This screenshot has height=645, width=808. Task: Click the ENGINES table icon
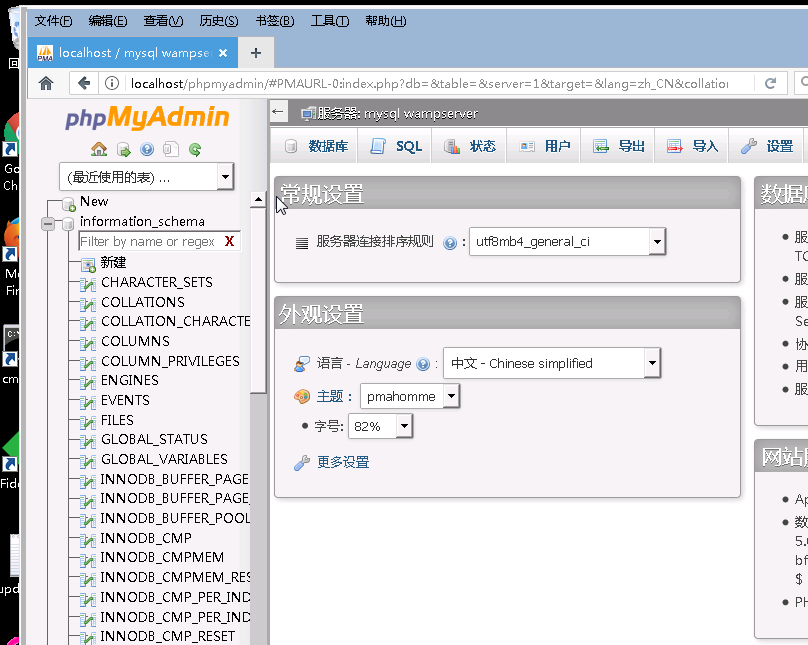(x=88, y=382)
